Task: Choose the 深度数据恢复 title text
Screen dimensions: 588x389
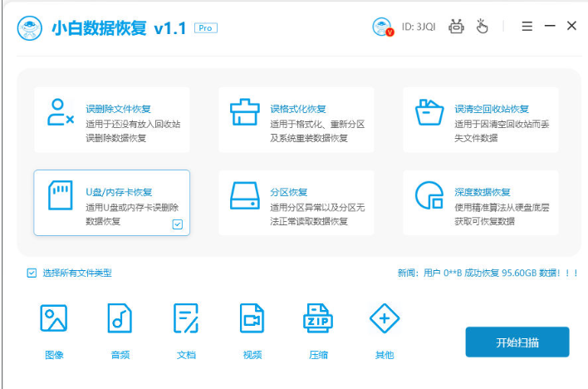Action: pyautogui.click(x=483, y=192)
